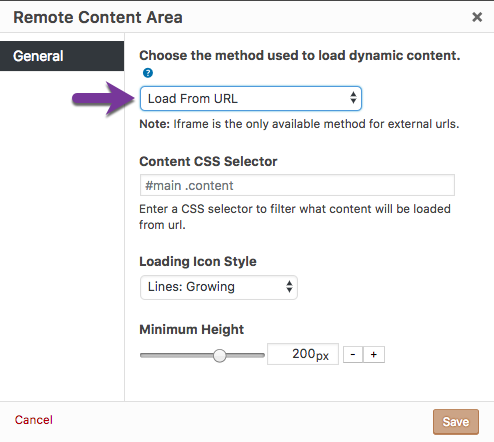Image resolution: width=494 pixels, height=442 pixels.
Task: Open the Load From URL dropdown
Action: tap(251, 99)
